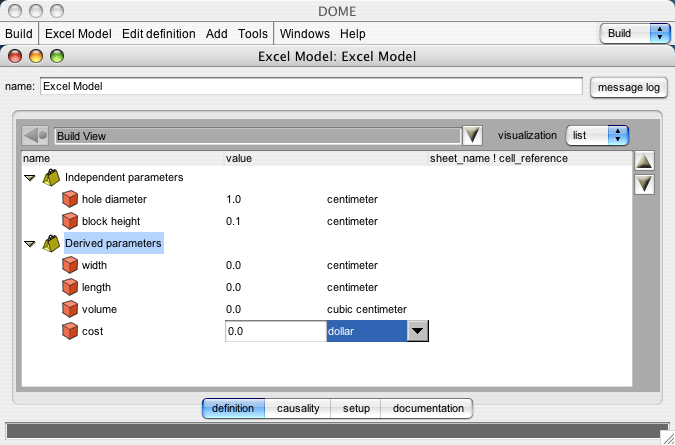
Task: Open the Add menu
Action: pos(217,34)
